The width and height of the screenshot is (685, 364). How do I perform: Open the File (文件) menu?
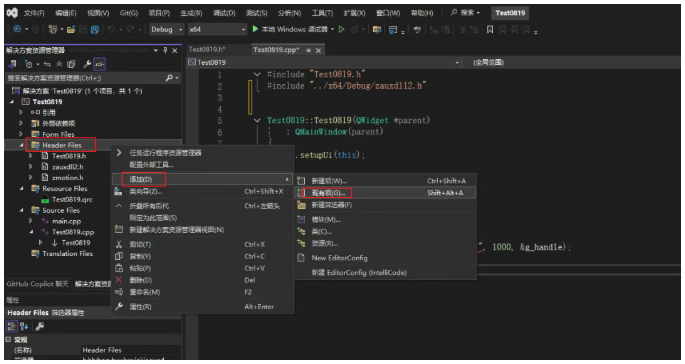click(x=34, y=13)
